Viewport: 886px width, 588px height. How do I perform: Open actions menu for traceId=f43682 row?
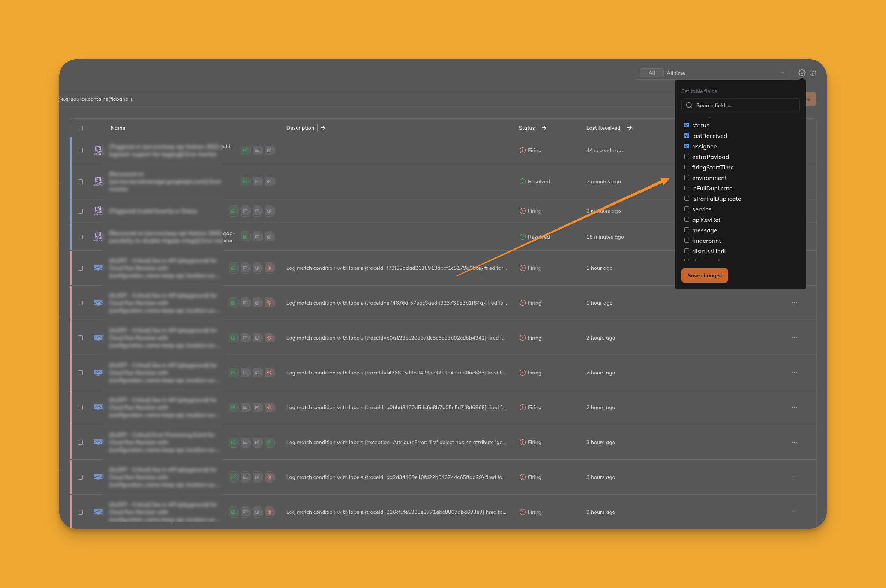(795, 373)
